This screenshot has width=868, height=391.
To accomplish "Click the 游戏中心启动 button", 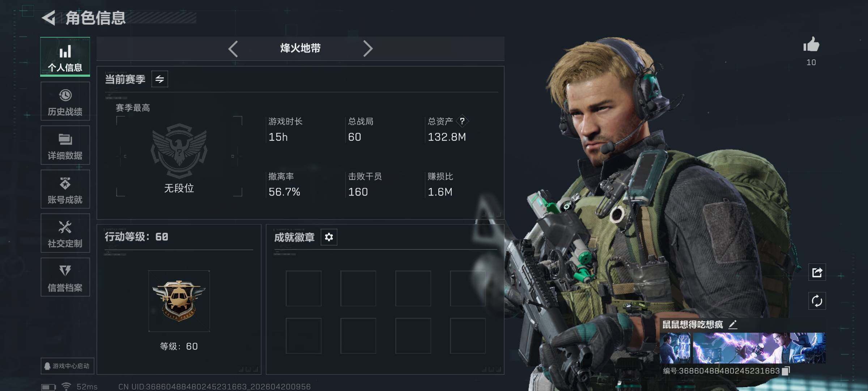I will pyautogui.click(x=67, y=366).
